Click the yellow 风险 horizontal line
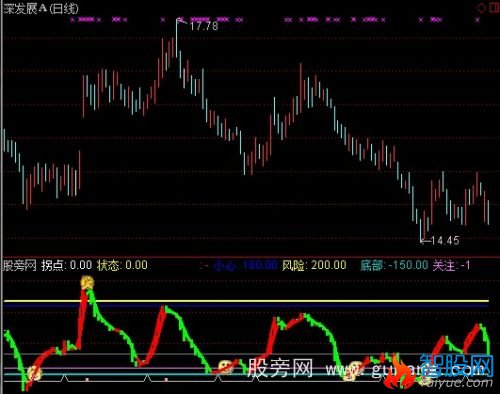The width and height of the screenshot is (500, 394). [x=246, y=301]
